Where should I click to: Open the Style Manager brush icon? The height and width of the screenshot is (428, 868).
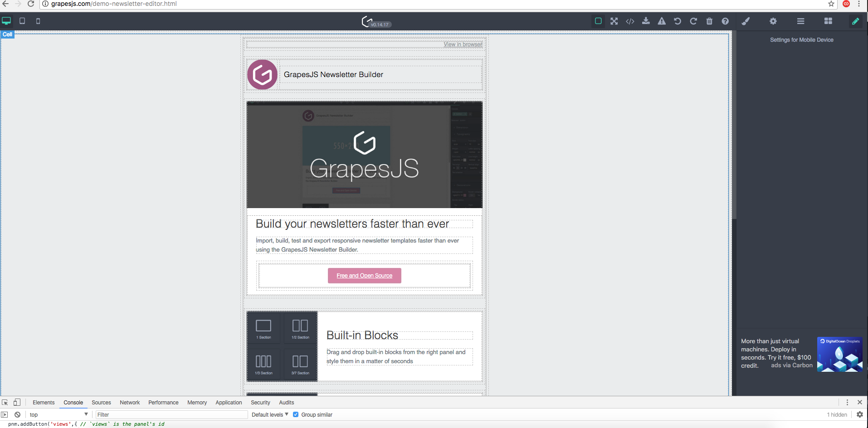click(746, 21)
